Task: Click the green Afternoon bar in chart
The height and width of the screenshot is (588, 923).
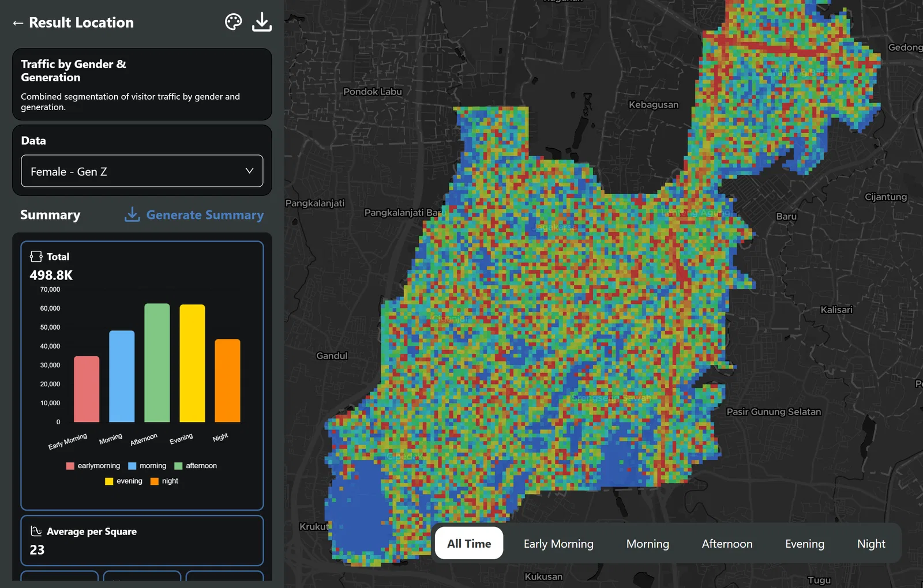Action: 157,363
